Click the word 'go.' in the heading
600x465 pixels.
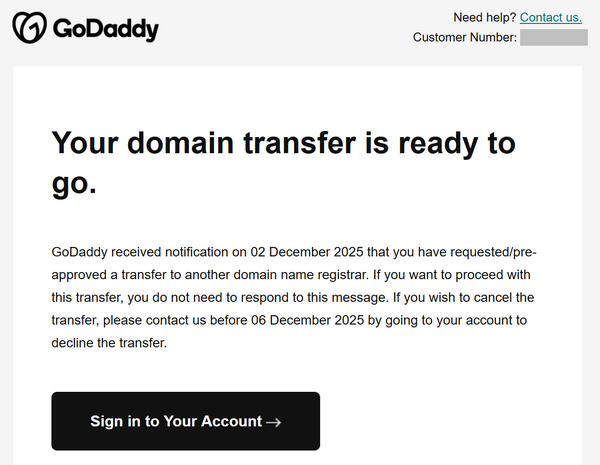coord(74,182)
